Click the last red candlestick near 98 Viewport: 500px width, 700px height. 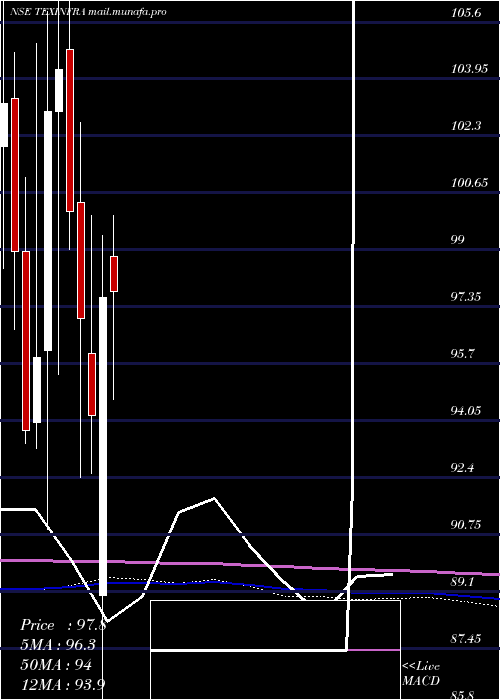tap(114, 274)
